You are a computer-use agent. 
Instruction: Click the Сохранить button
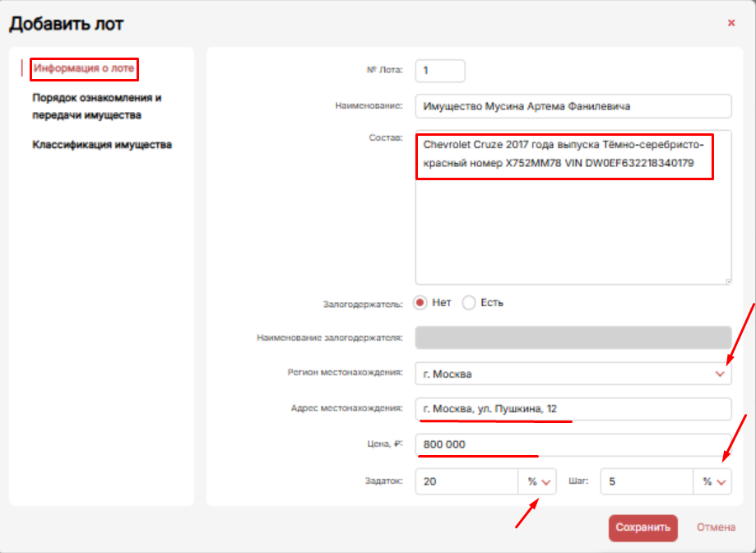642,527
